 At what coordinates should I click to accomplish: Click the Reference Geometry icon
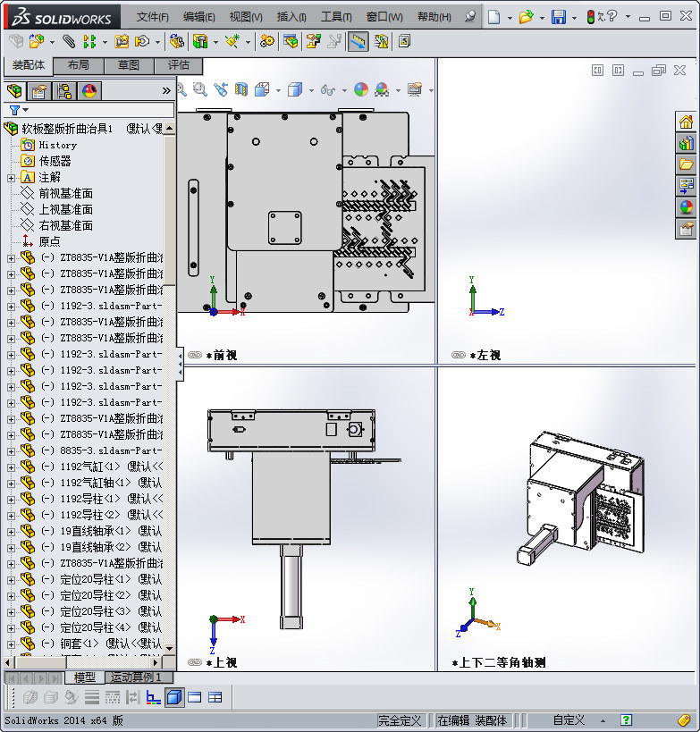pyautogui.click(x=232, y=41)
